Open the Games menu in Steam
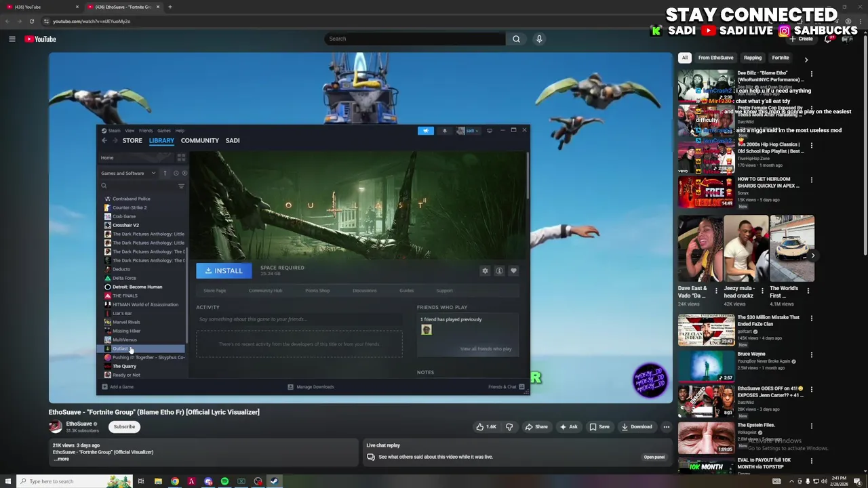 coord(164,131)
